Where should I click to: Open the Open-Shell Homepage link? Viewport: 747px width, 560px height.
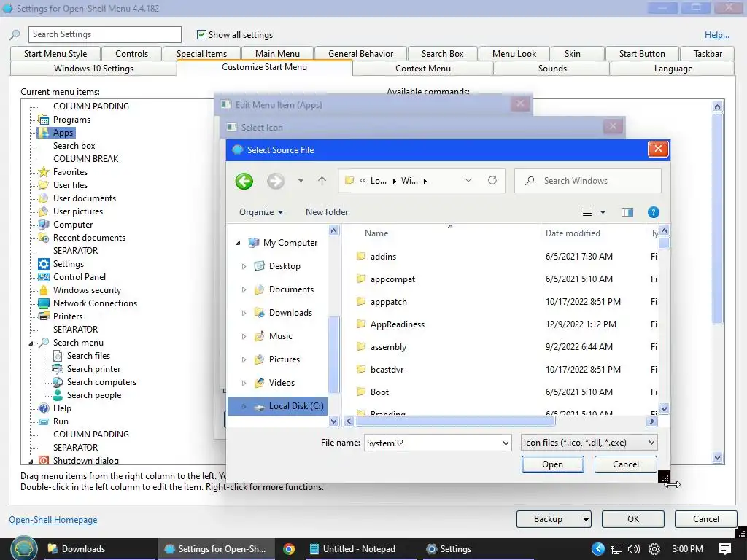click(53, 520)
